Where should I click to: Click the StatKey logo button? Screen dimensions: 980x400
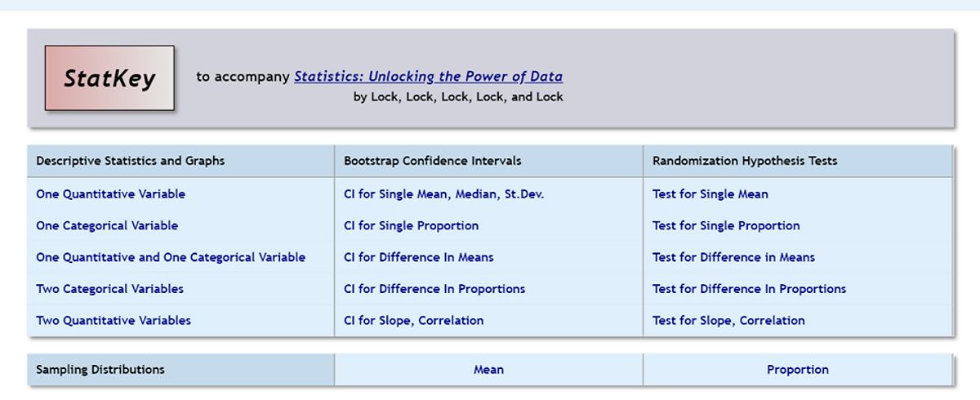[109, 78]
